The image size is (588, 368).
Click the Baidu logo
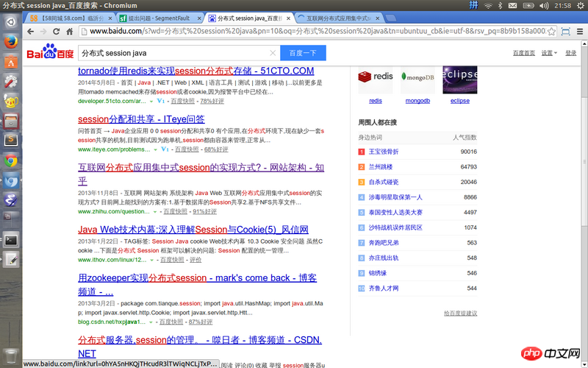point(50,52)
